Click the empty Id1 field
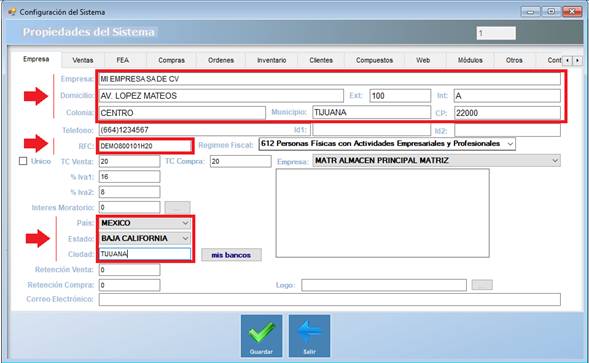589x363 pixels. [372, 130]
